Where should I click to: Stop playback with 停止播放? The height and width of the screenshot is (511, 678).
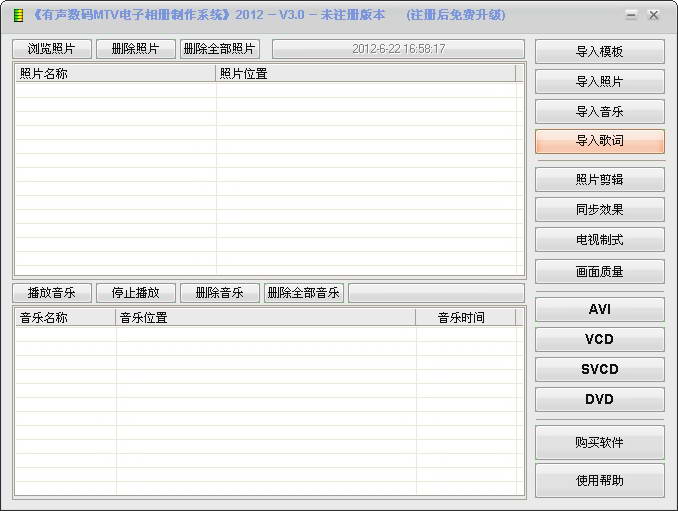136,293
